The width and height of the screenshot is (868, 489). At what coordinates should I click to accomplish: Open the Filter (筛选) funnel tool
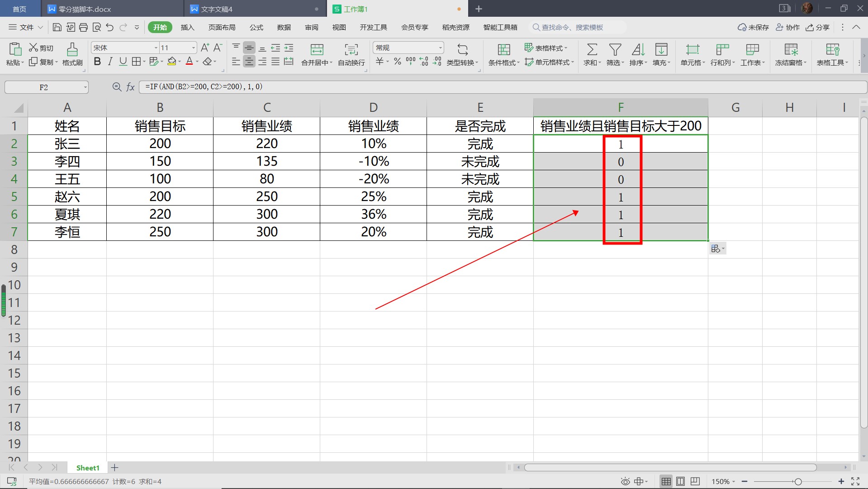(x=615, y=49)
